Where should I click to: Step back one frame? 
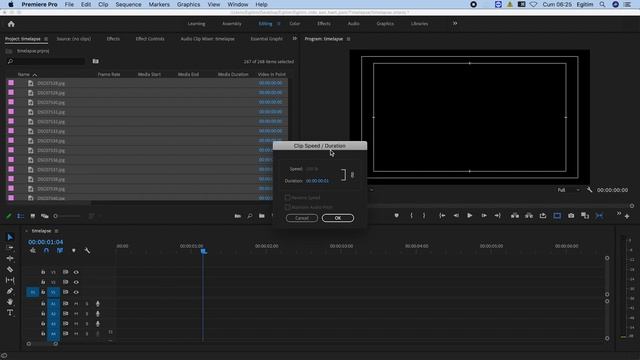coord(456,216)
